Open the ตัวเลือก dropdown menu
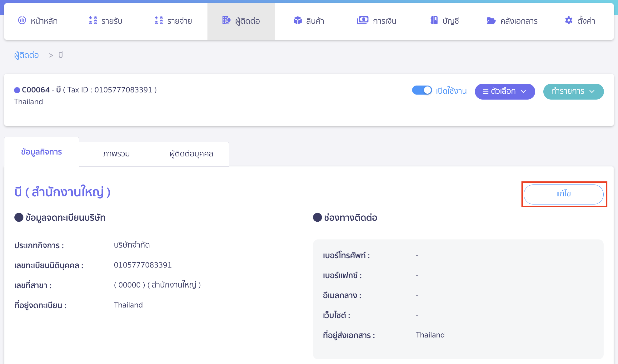 pos(505,91)
